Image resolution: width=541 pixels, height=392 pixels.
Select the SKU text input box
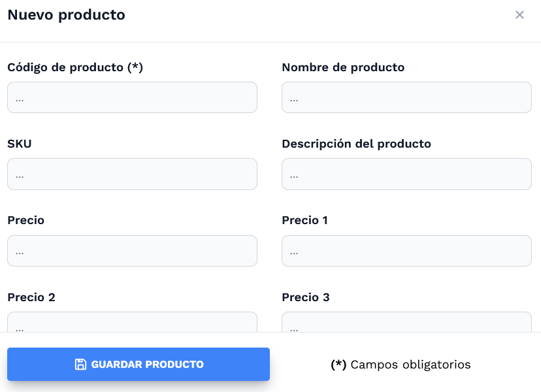(x=132, y=174)
